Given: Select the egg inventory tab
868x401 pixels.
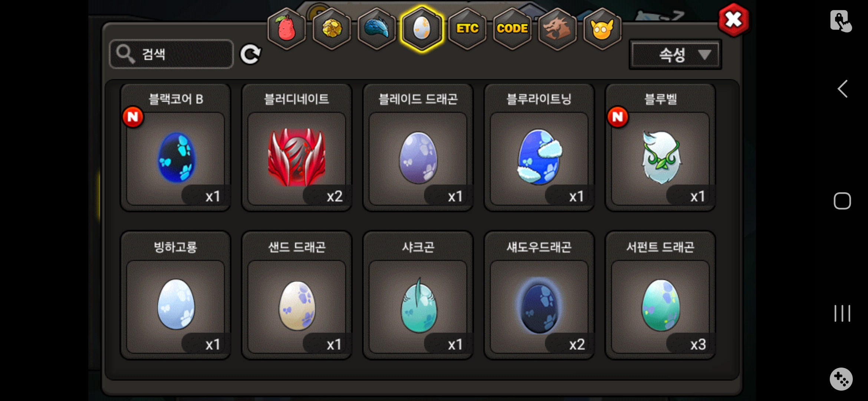Looking at the screenshot, I should tap(422, 29).
